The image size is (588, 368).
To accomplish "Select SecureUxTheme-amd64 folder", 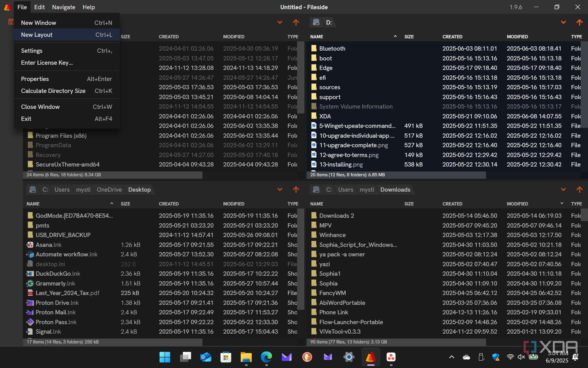I will pyautogui.click(x=160, y=164).
